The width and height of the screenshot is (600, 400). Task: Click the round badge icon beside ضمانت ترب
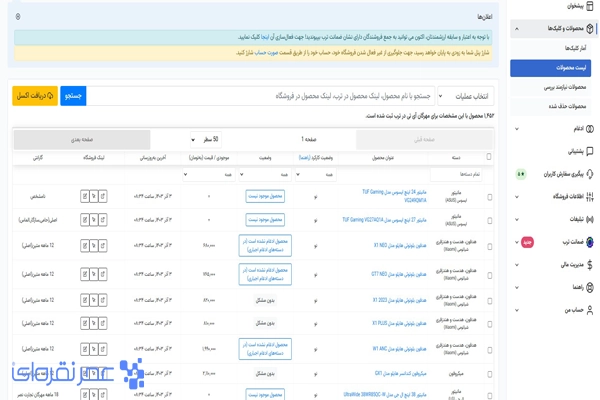[590, 242]
